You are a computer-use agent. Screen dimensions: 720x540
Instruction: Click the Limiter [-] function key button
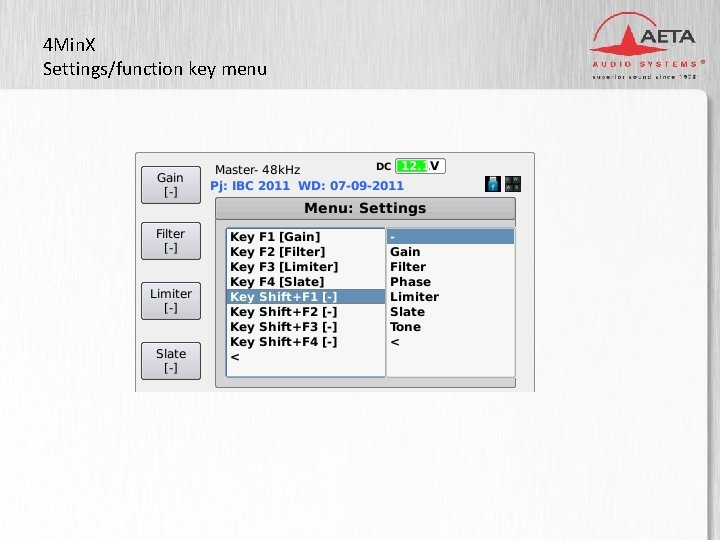coord(171,301)
